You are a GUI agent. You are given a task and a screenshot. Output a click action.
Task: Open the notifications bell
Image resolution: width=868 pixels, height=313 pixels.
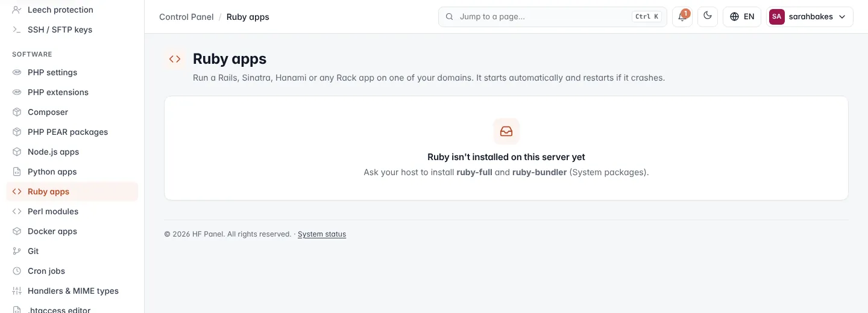[x=682, y=17]
